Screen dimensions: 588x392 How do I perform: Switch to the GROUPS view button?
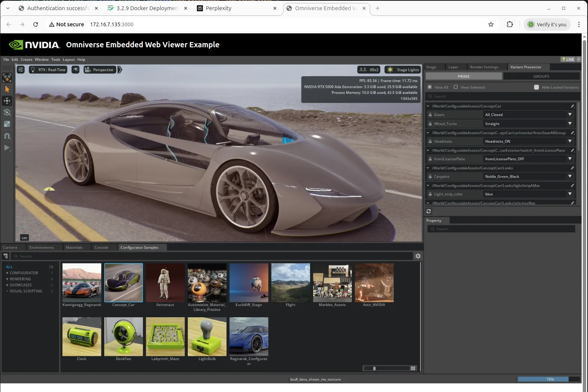(541, 76)
